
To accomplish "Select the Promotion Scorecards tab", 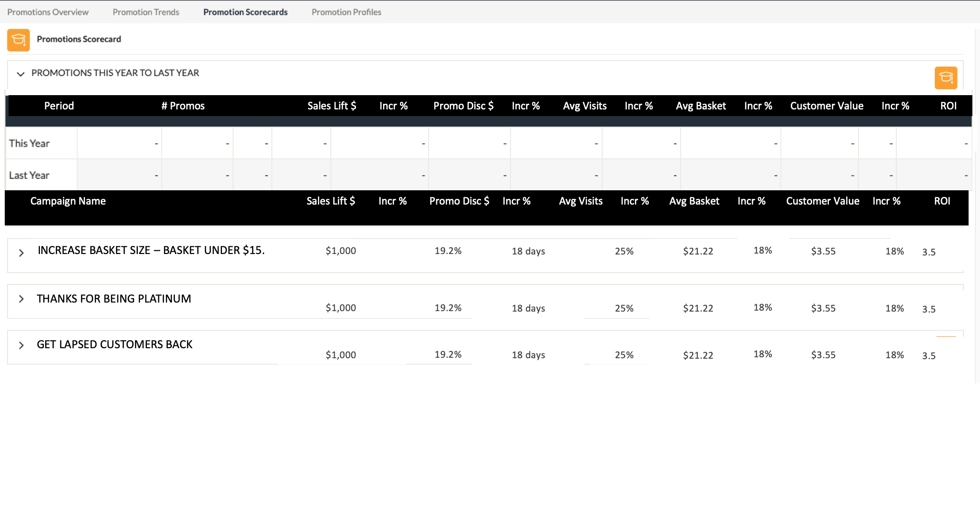I will (x=245, y=12).
